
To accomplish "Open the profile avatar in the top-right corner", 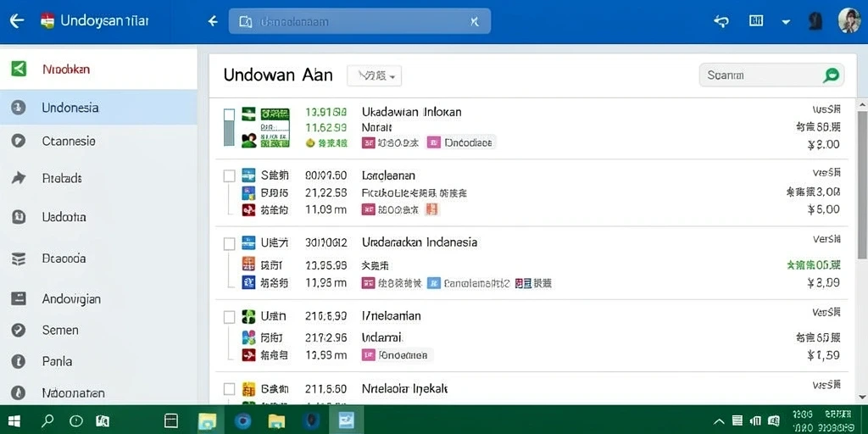I will [849, 21].
